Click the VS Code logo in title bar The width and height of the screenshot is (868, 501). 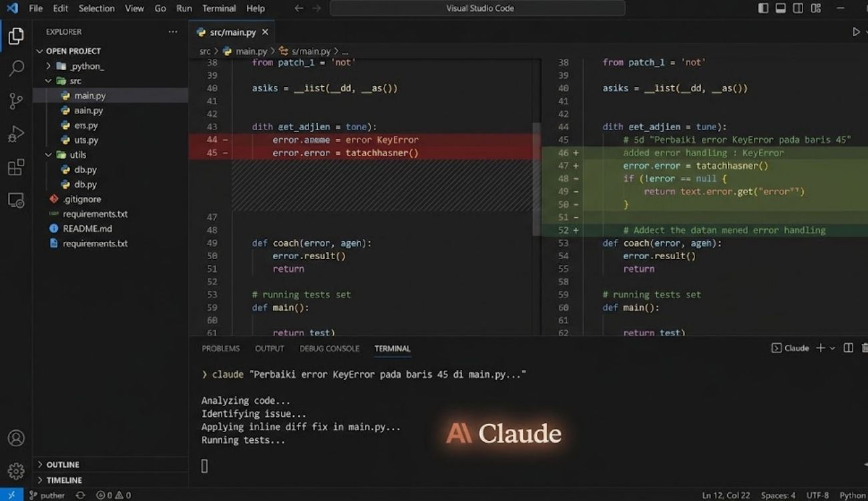click(x=12, y=8)
